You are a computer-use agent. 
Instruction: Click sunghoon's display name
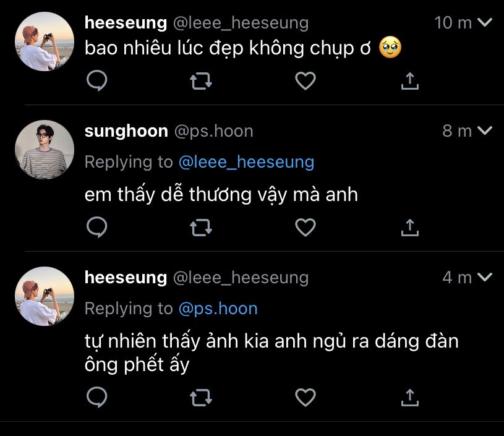tap(126, 131)
